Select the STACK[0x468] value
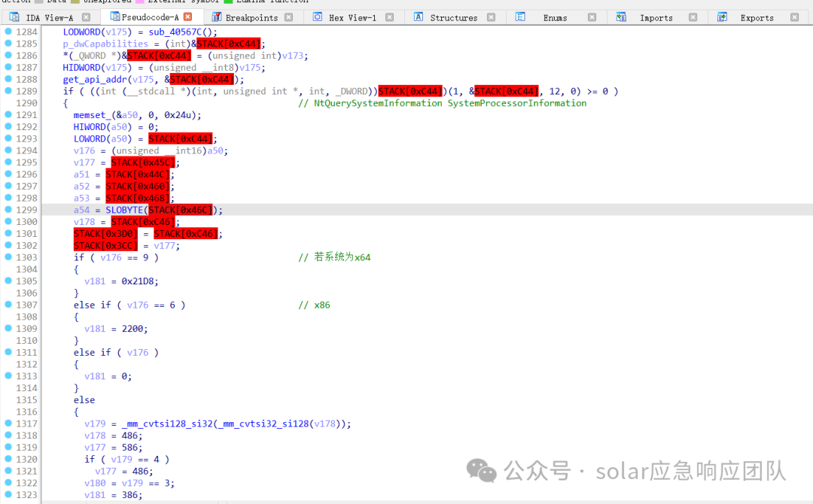The height and width of the screenshot is (504, 813). point(138,199)
